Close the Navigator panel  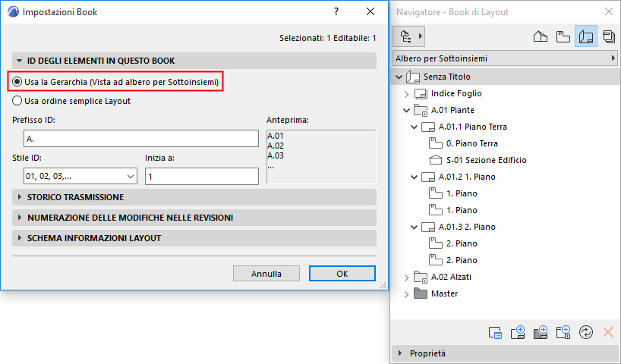(609, 11)
